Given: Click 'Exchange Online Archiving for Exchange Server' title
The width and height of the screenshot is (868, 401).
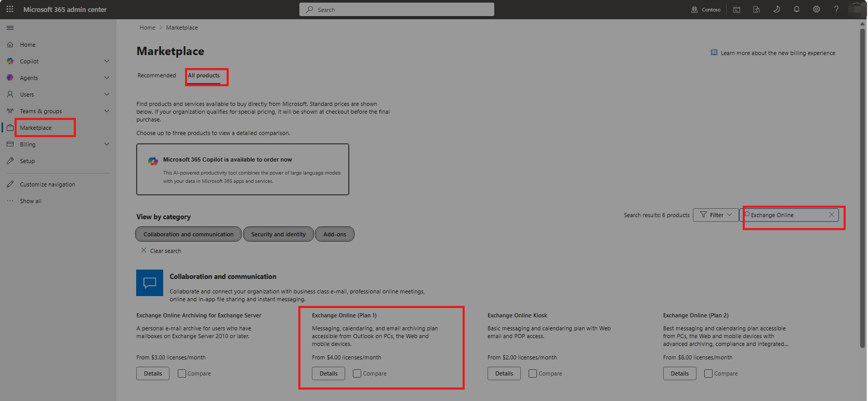Looking at the screenshot, I should pyautogui.click(x=199, y=315).
